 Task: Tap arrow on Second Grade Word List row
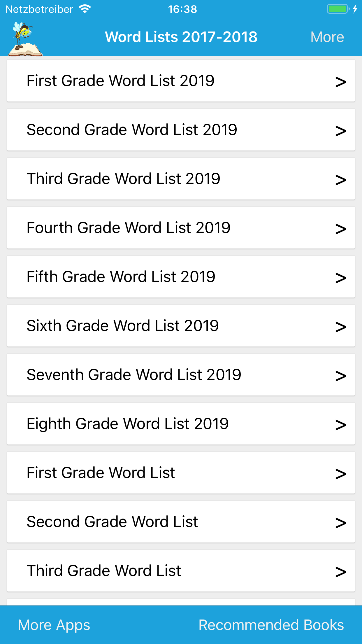click(x=340, y=522)
